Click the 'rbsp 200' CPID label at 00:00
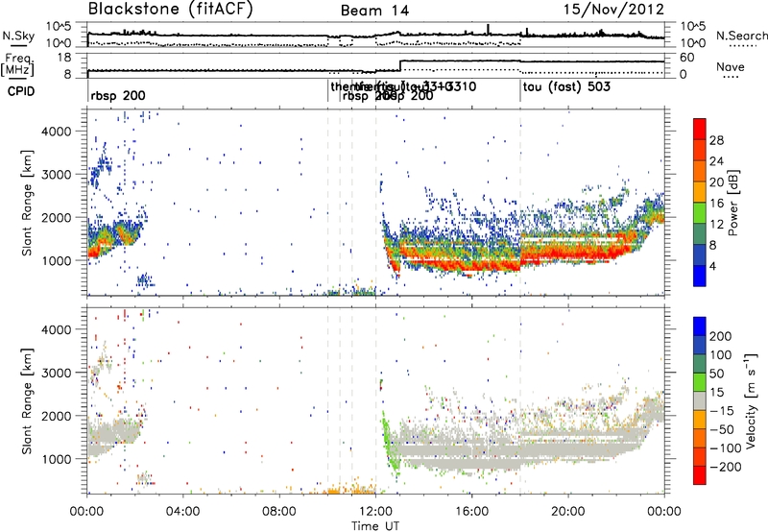 pos(118,95)
